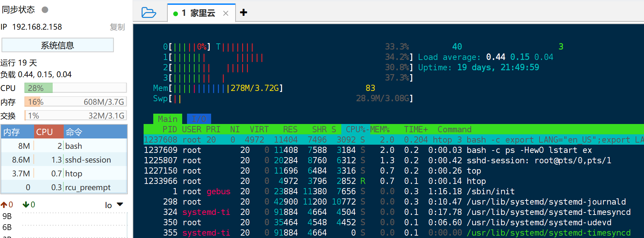
Task: Select the bash process row
Action: pyautogui.click(x=64, y=146)
